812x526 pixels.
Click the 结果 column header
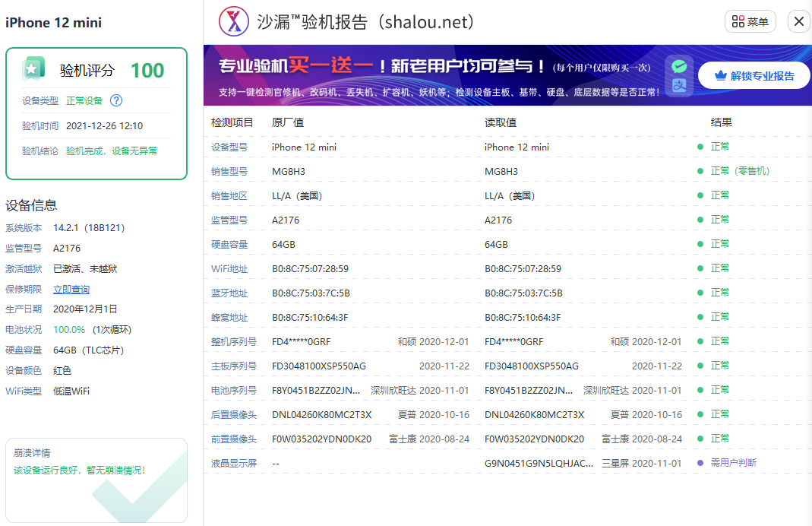pyautogui.click(x=722, y=122)
